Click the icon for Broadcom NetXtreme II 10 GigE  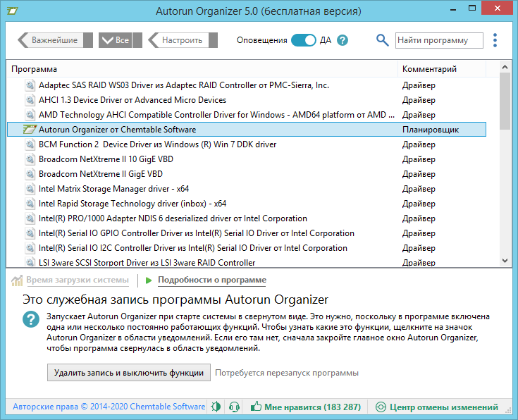click(x=30, y=159)
